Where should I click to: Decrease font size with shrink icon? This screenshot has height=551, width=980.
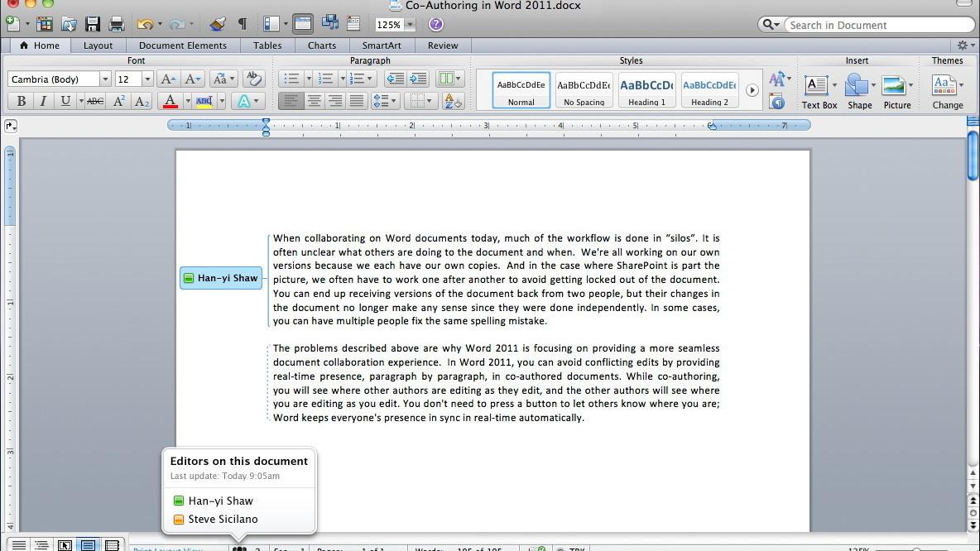click(193, 79)
